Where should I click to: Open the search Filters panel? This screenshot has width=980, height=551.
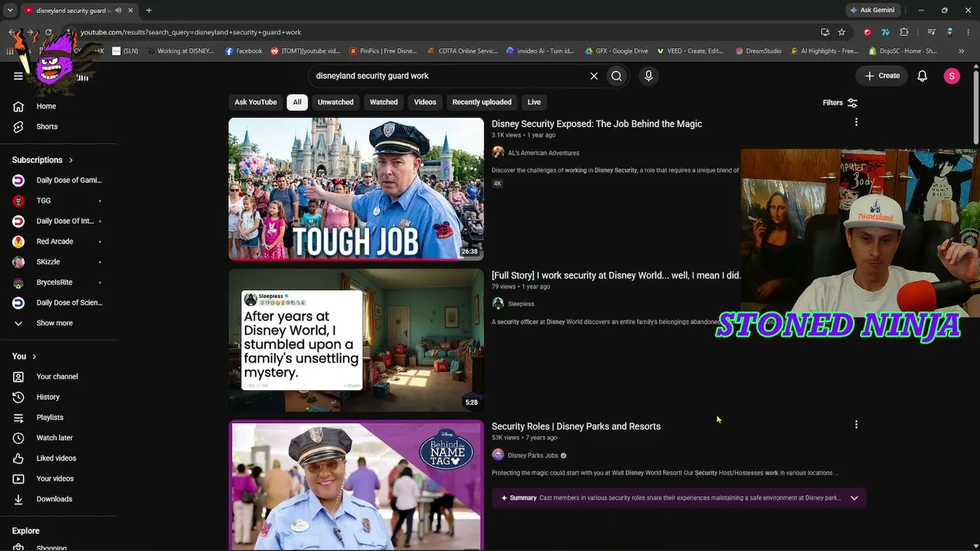point(840,103)
